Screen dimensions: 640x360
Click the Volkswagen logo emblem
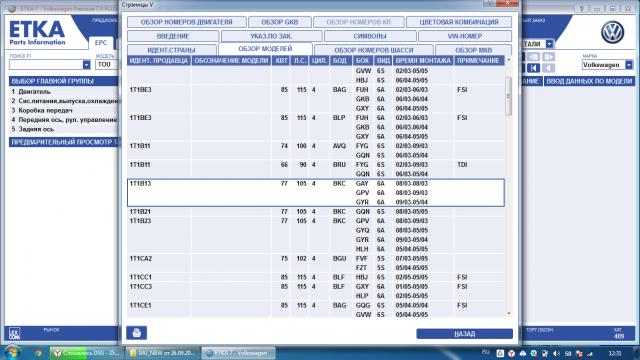[612, 33]
